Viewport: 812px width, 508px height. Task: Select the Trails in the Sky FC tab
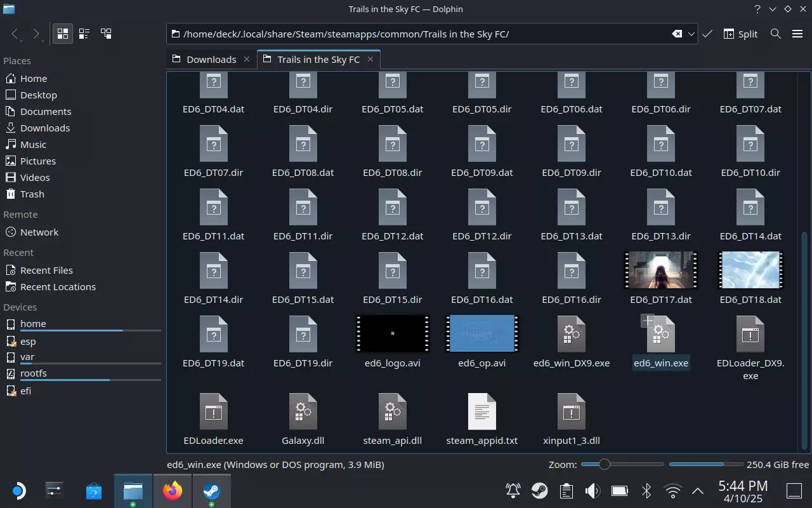tap(318, 59)
